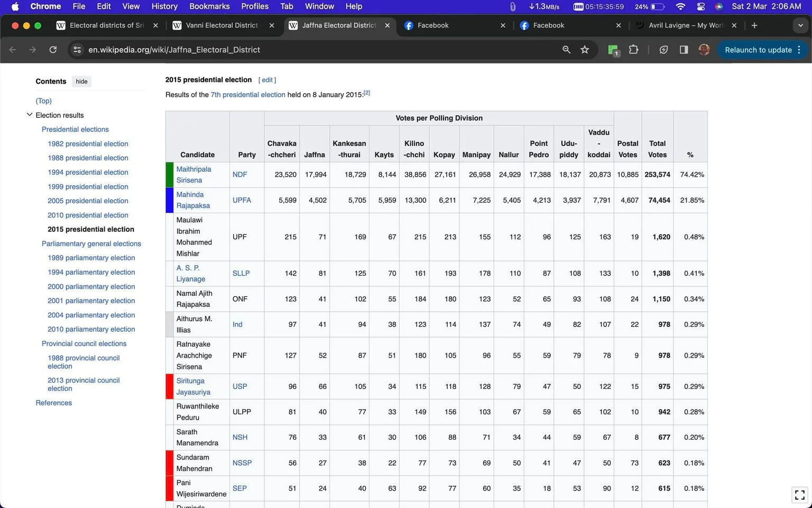This screenshot has height=508, width=812.
Task: Open the SLLP party link
Action: pyautogui.click(x=241, y=273)
